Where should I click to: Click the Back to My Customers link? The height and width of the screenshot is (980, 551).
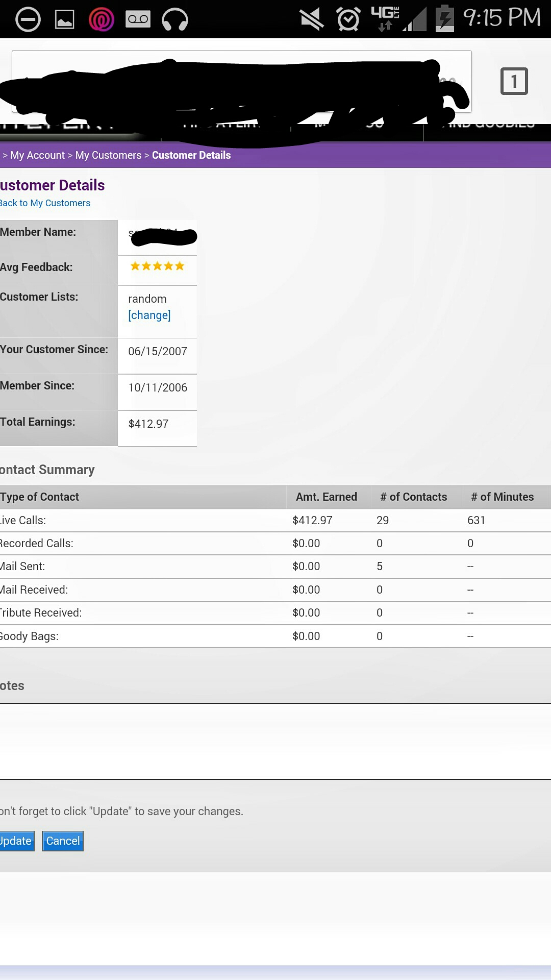[45, 203]
